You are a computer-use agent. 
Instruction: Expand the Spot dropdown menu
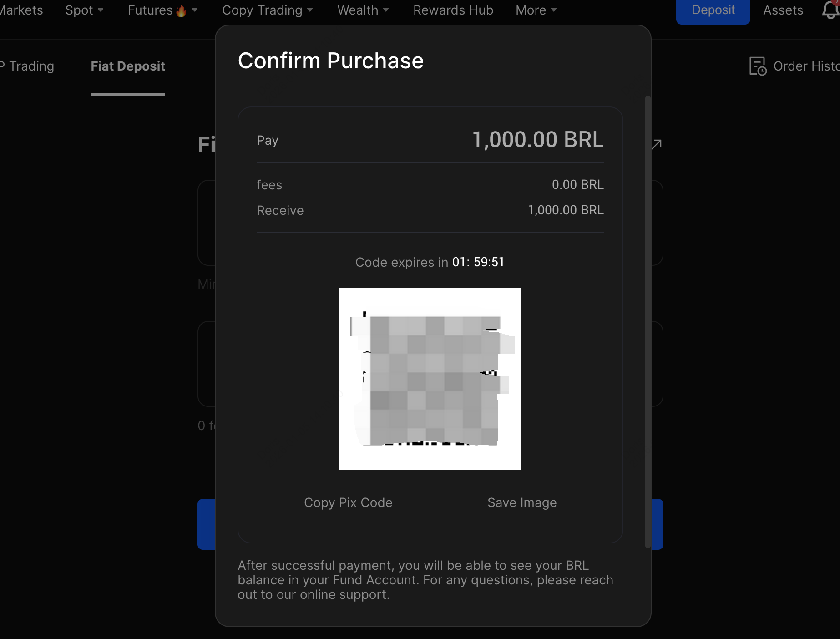84,10
